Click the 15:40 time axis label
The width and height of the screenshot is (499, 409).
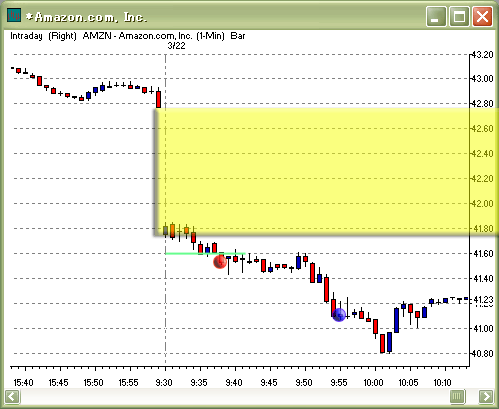[x=23, y=382]
